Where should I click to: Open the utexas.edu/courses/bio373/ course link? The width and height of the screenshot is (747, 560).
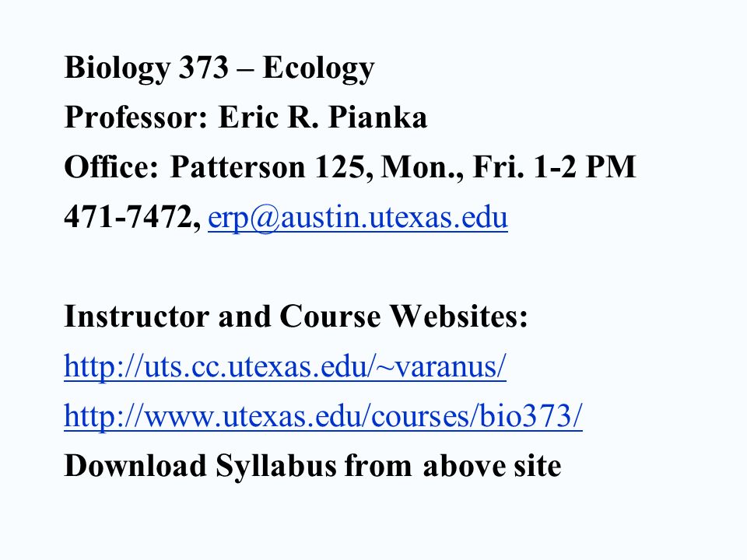(323, 415)
